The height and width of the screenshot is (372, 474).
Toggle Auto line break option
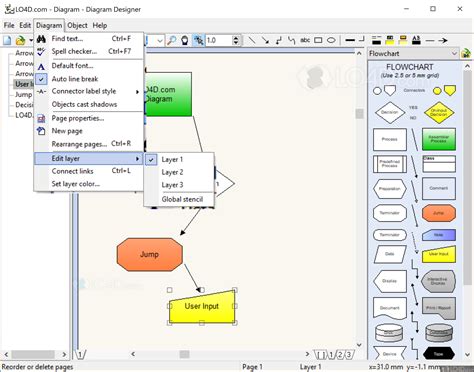click(89, 79)
